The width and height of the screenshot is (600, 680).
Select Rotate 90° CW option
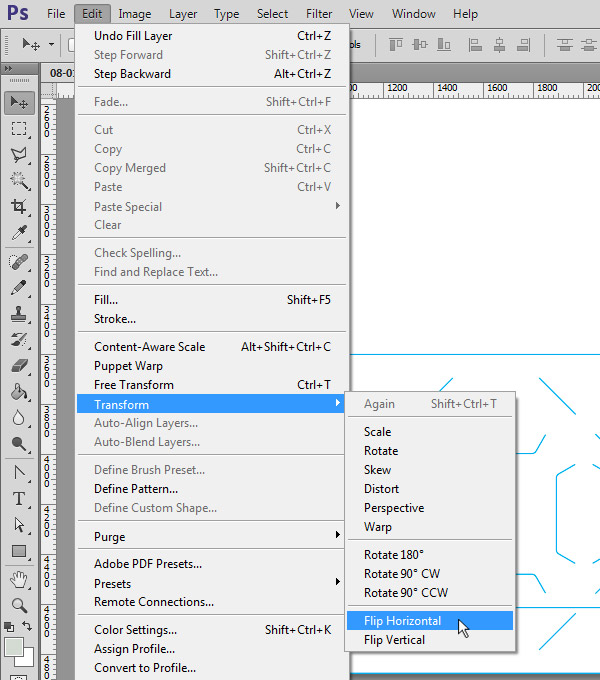tap(401, 574)
